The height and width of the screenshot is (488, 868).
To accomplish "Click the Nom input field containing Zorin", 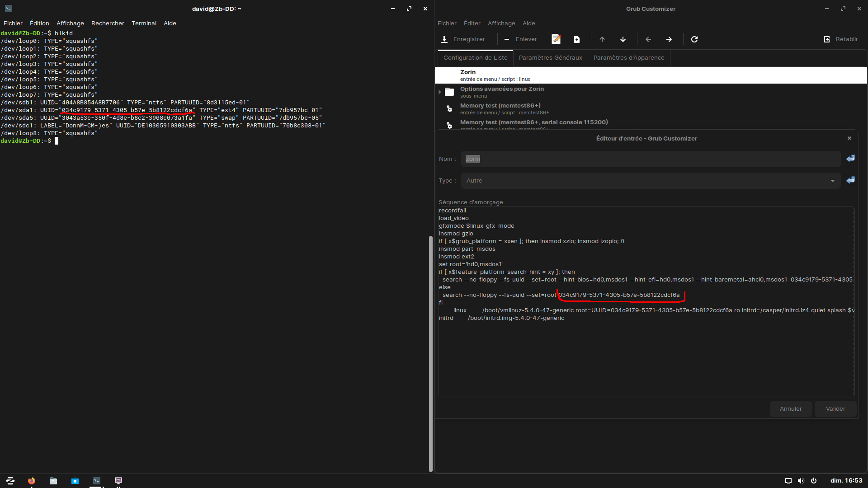I will [650, 159].
